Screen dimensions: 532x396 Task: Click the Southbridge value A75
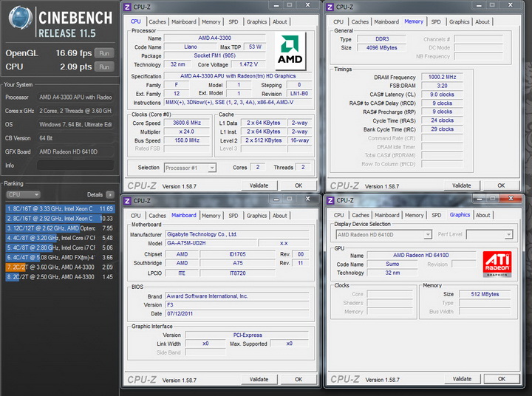tap(237, 263)
